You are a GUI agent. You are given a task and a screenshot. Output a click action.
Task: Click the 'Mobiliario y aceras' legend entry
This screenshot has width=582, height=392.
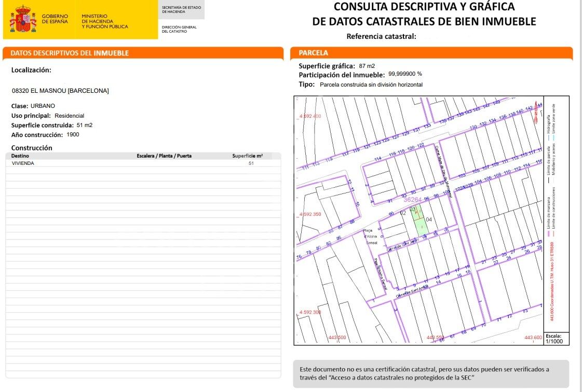click(x=553, y=159)
